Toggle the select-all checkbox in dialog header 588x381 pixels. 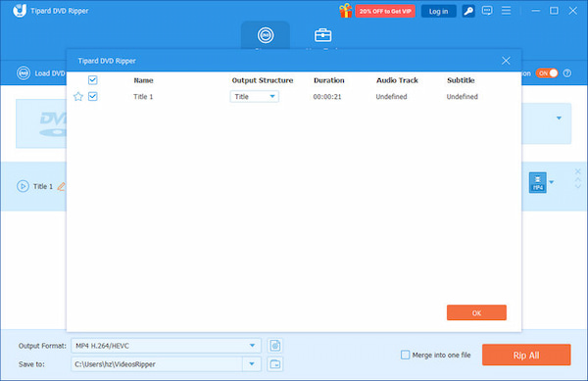[93, 79]
